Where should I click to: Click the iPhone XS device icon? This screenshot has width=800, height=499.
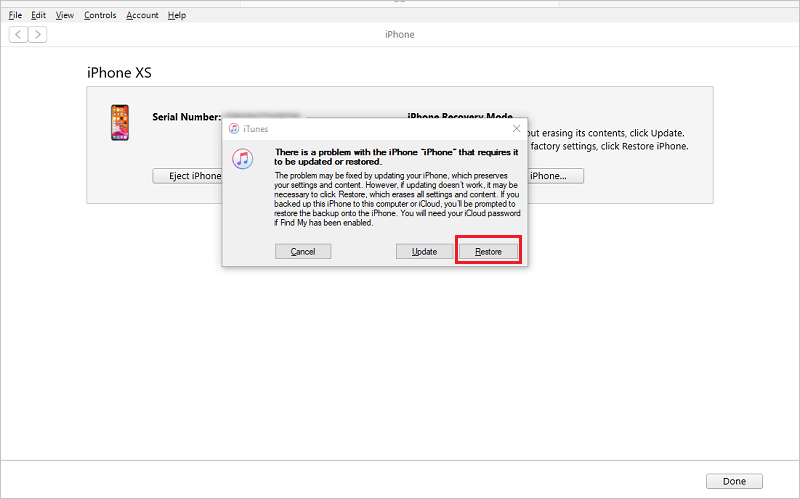(x=120, y=122)
